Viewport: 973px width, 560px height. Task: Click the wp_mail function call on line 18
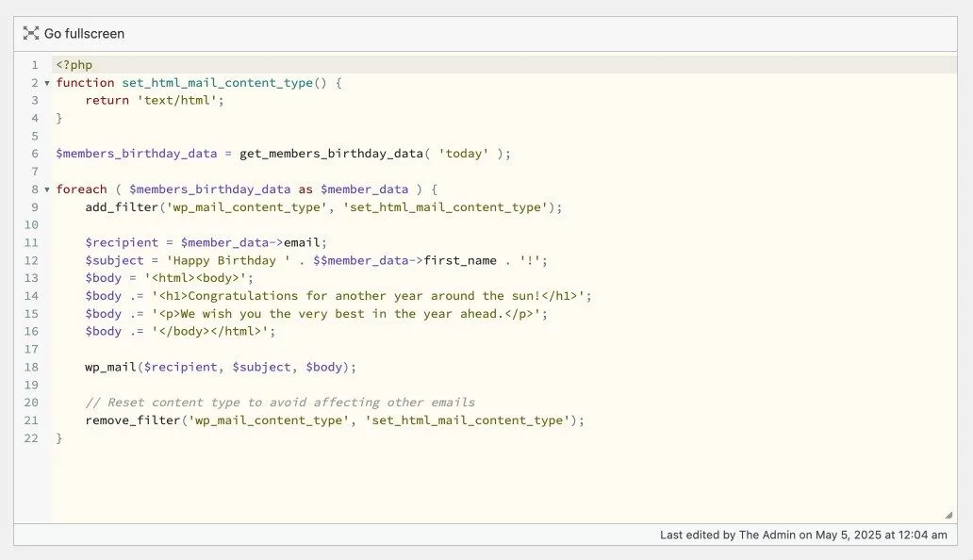[x=110, y=367]
